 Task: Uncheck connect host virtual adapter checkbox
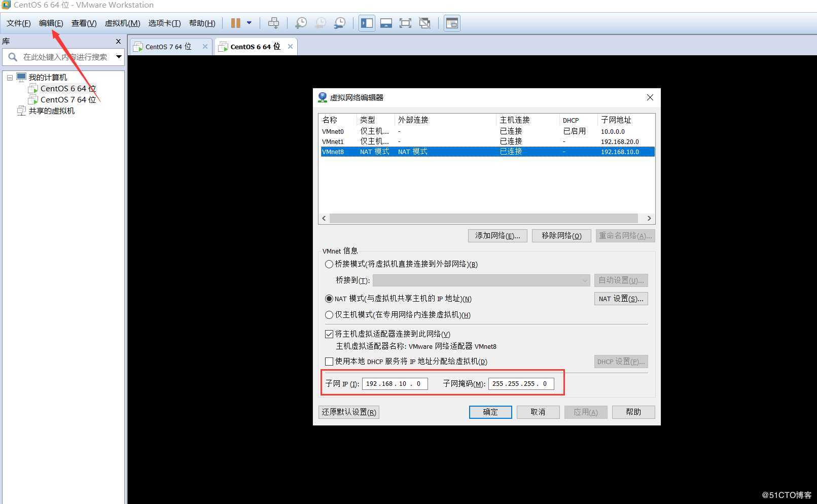[329, 334]
